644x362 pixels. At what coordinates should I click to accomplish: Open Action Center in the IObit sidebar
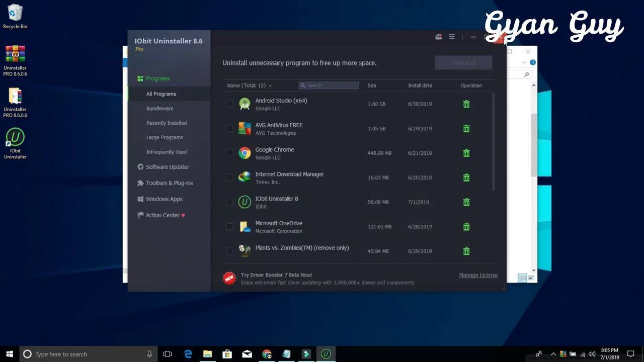point(161,215)
